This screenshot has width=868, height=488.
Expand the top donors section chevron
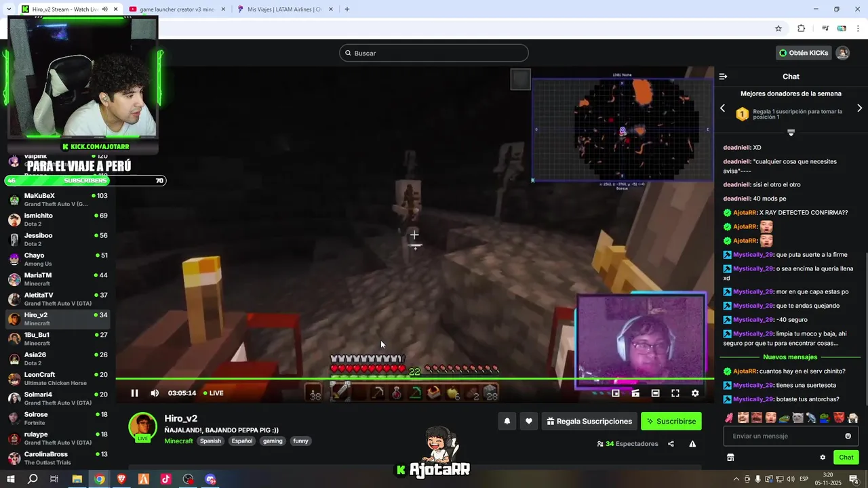[x=791, y=133]
